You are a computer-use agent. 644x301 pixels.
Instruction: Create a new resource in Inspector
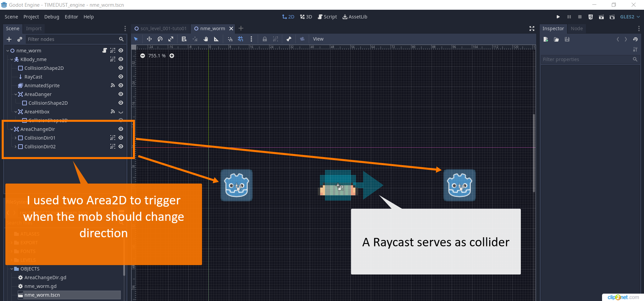pos(546,39)
